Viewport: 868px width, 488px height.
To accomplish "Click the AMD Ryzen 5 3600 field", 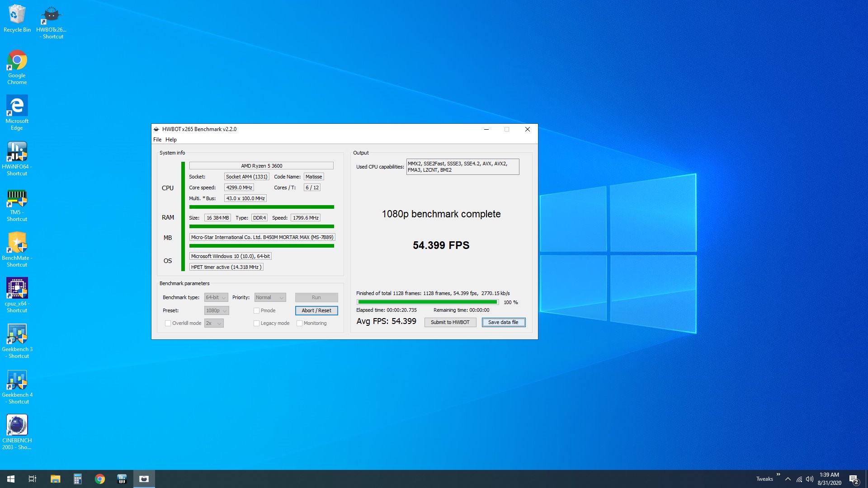I will [261, 166].
